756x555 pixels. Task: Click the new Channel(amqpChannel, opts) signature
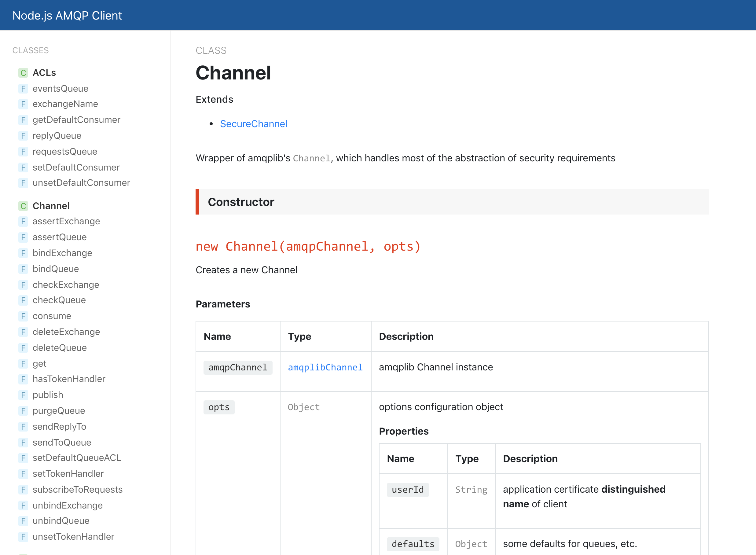coord(308,247)
